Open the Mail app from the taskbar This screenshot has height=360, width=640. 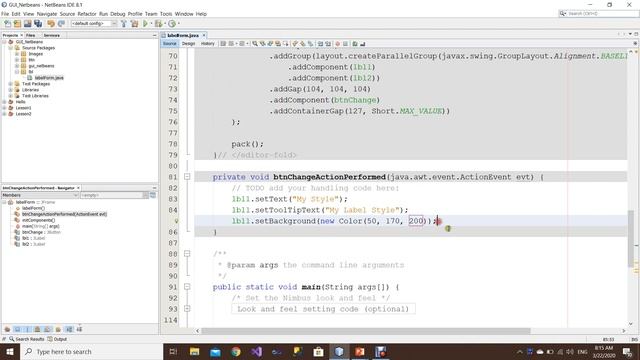click(215, 351)
